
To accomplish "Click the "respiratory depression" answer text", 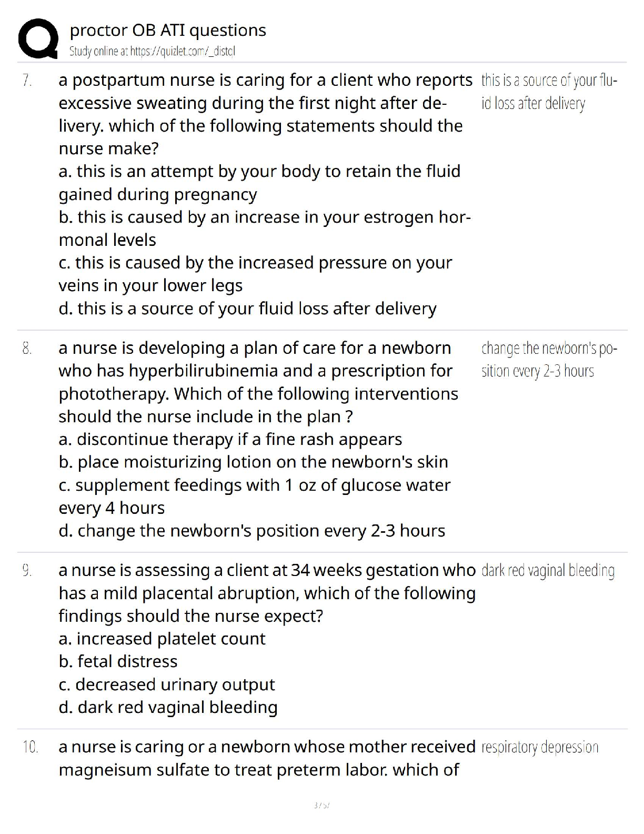I will point(540,747).
